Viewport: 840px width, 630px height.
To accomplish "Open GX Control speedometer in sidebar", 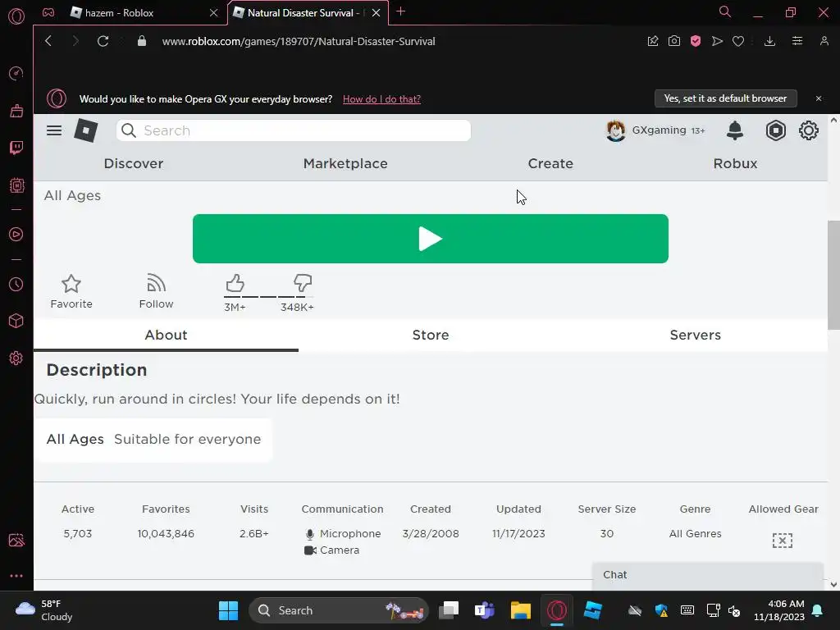I will pyautogui.click(x=16, y=73).
